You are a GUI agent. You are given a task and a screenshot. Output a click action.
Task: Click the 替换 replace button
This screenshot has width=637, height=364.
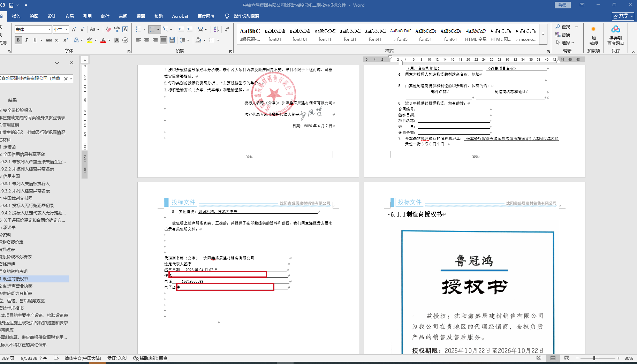(x=563, y=35)
